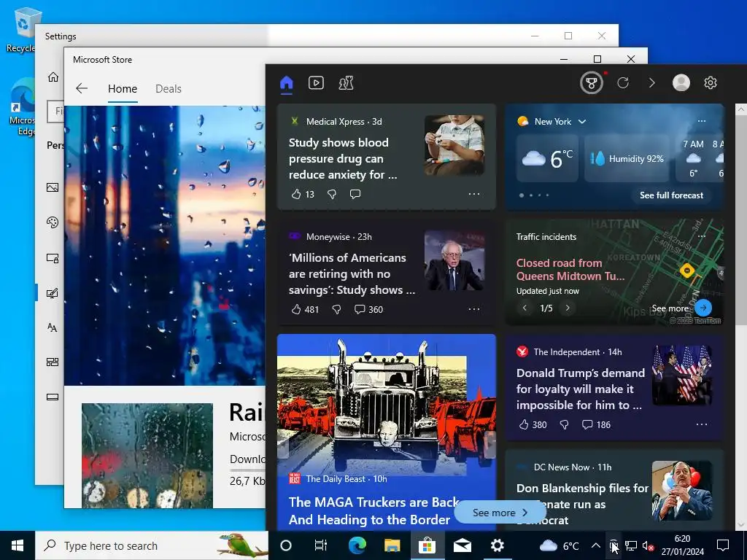Like The Independent Trump story

[x=524, y=424]
